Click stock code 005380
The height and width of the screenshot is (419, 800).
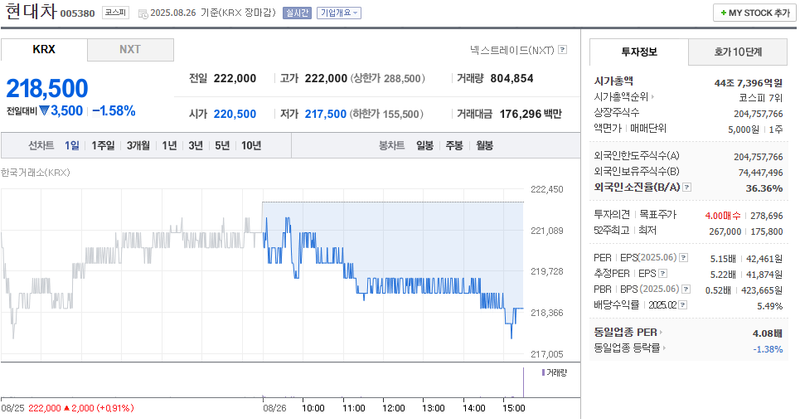point(78,13)
